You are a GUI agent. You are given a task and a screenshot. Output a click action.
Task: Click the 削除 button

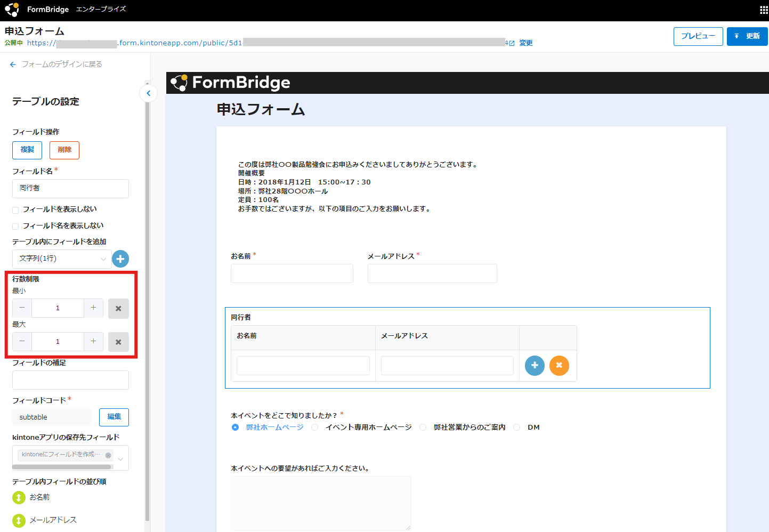tap(64, 150)
